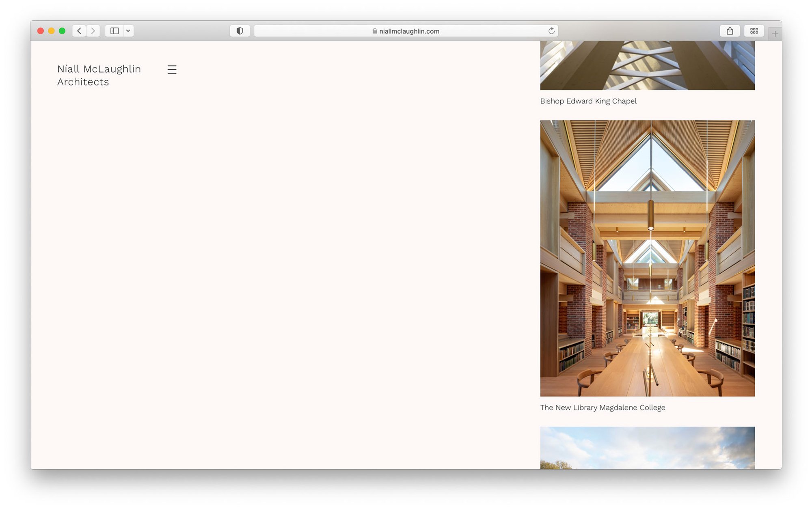Click the yellow minimize window button
This screenshot has width=812, height=509.
coord(51,31)
